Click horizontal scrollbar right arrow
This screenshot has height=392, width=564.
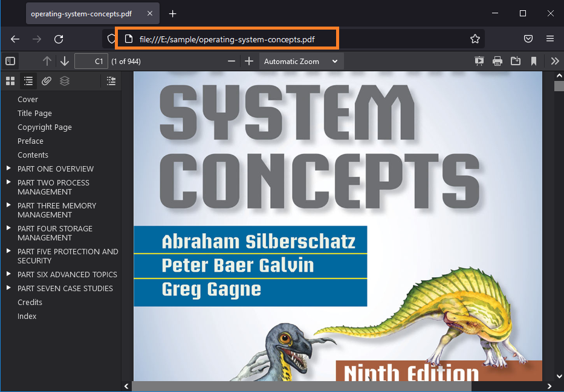point(549,386)
